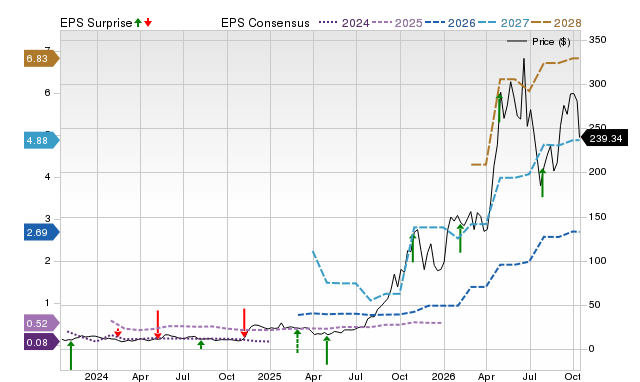
Task: Click the 0.08 dark purple 2024 EPS value tag
Action: pyautogui.click(x=42, y=342)
